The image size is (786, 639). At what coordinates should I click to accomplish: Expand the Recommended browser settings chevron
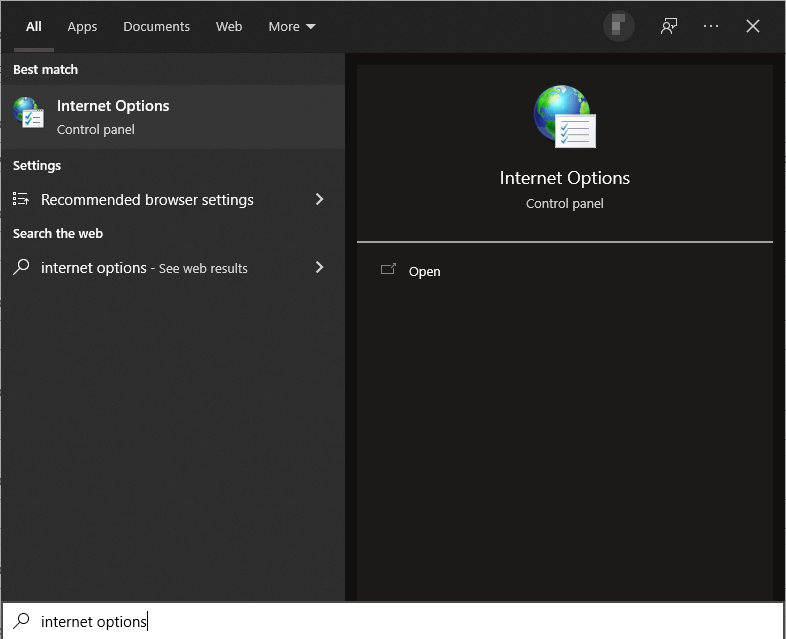[x=320, y=200]
